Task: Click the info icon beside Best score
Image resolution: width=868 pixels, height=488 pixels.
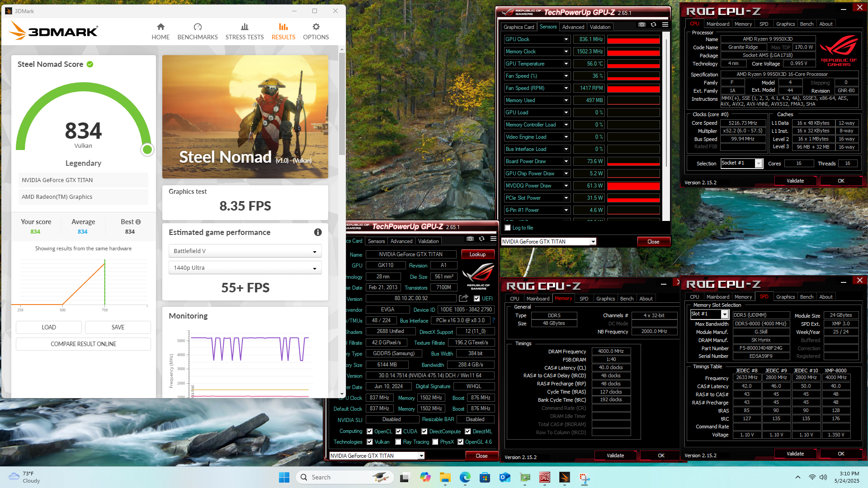Action: [138, 222]
